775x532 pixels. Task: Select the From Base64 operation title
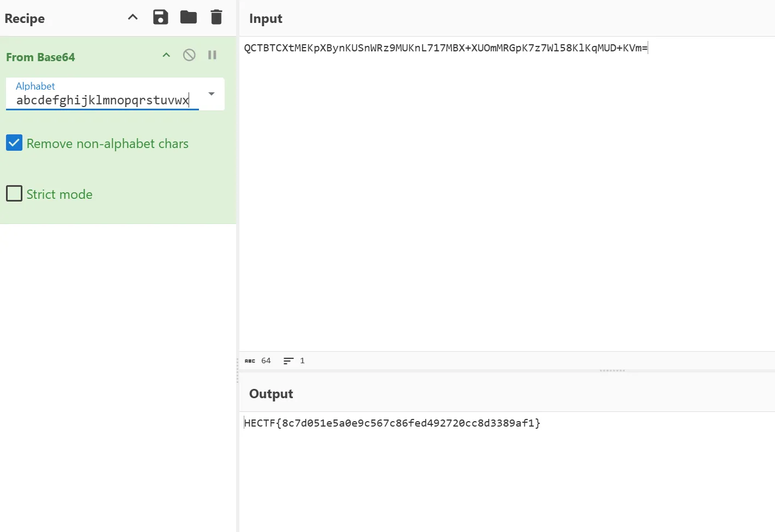(40, 57)
